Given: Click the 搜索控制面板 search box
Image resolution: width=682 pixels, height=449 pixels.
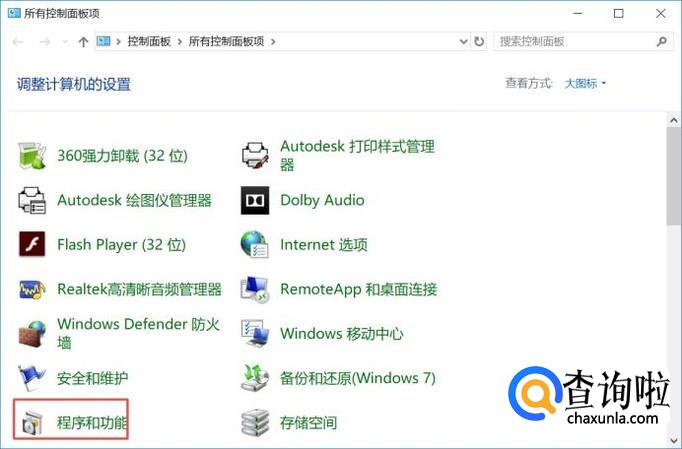Looking at the screenshot, I should [584, 41].
